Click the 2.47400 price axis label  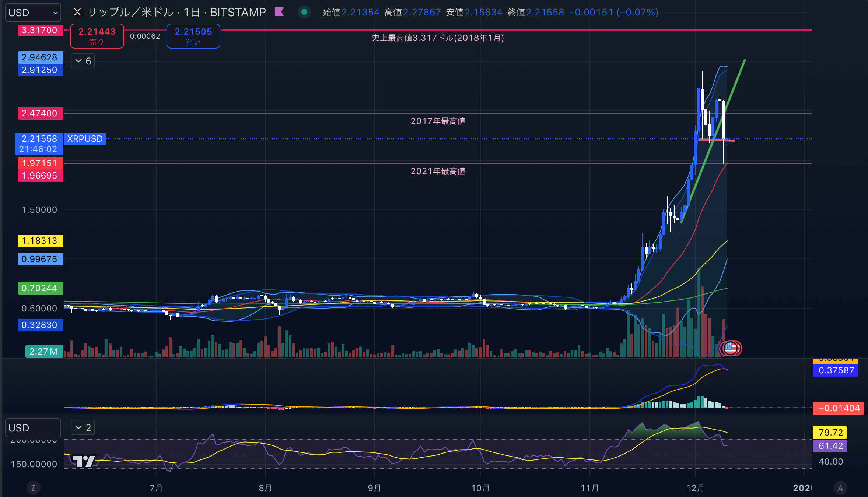pos(41,113)
